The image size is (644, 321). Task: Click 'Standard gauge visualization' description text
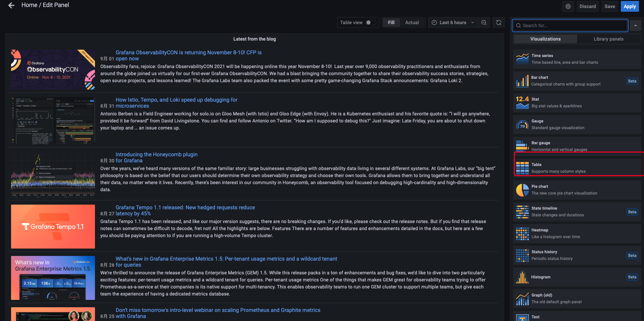(x=558, y=128)
